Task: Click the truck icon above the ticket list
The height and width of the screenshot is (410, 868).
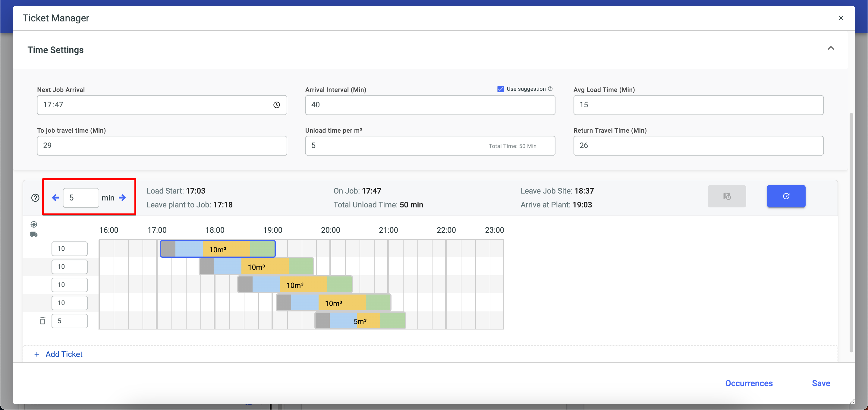Action: pyautogui.click(x=34, y=234)
